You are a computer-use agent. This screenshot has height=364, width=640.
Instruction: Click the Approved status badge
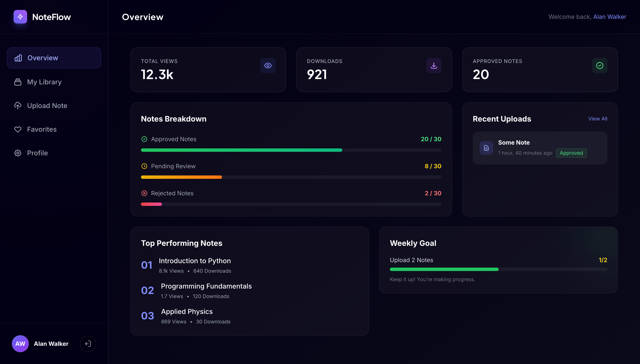571,153
